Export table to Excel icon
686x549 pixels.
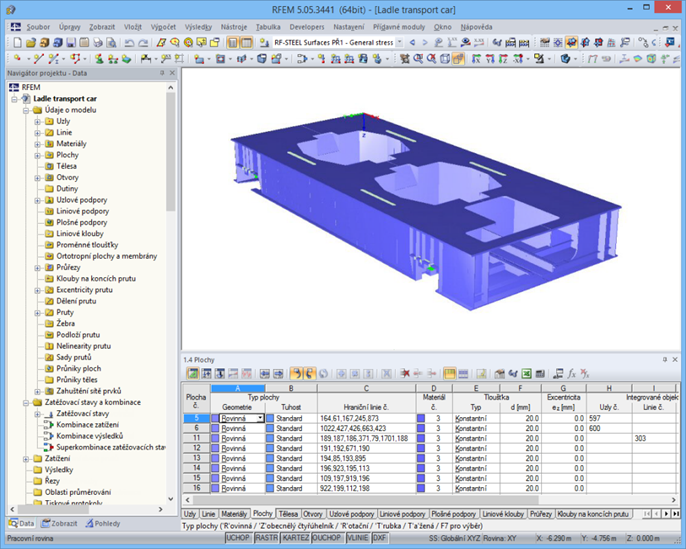[x=527, y=374]
